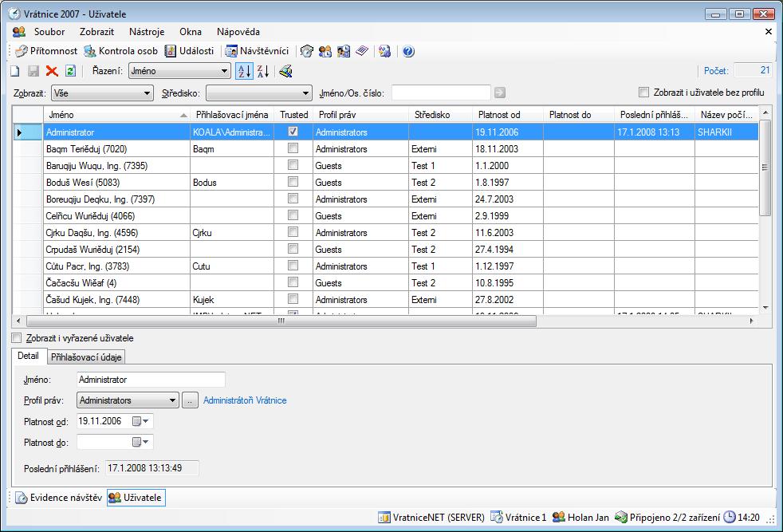Enable Zobrazit i vyřazené uživatele
This screenshot has width=783, height=532.
click(x=17, y=338)
